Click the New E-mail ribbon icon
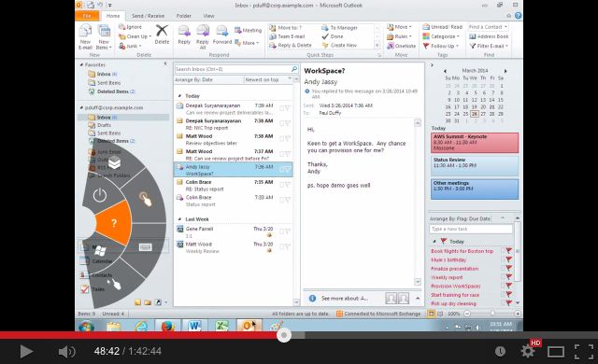The image size is (598, 364). point(85,36)
